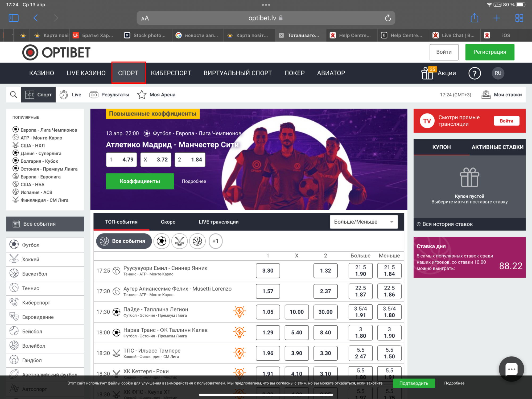This screenshot has height=399, width=532.
Task: Open the ПОКЕР menu item
Action: [x=294, y=73]
